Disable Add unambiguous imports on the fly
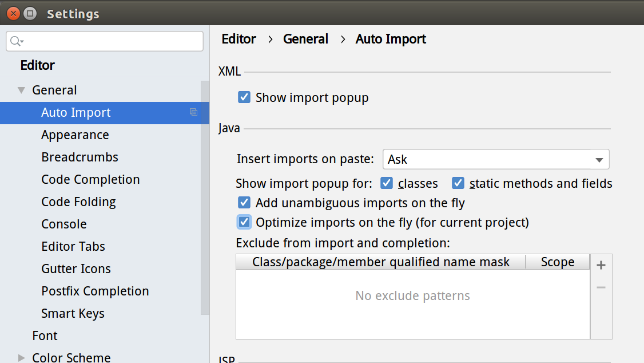The height and width of the screenshot is (363, 644). [244, 203]
